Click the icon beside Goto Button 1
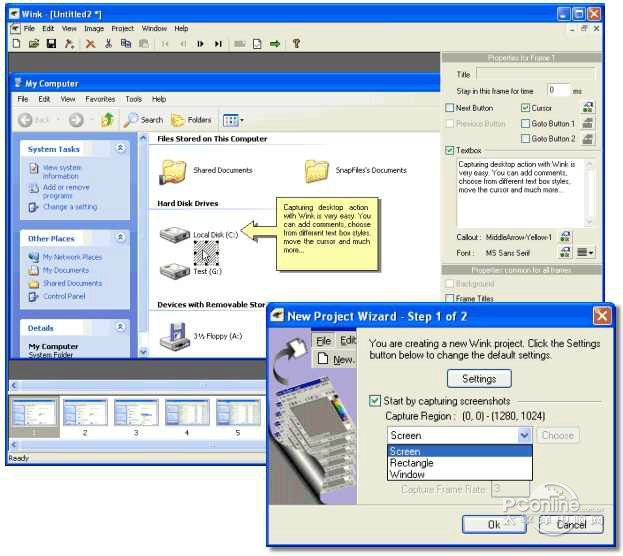 (x=588, y=123)
